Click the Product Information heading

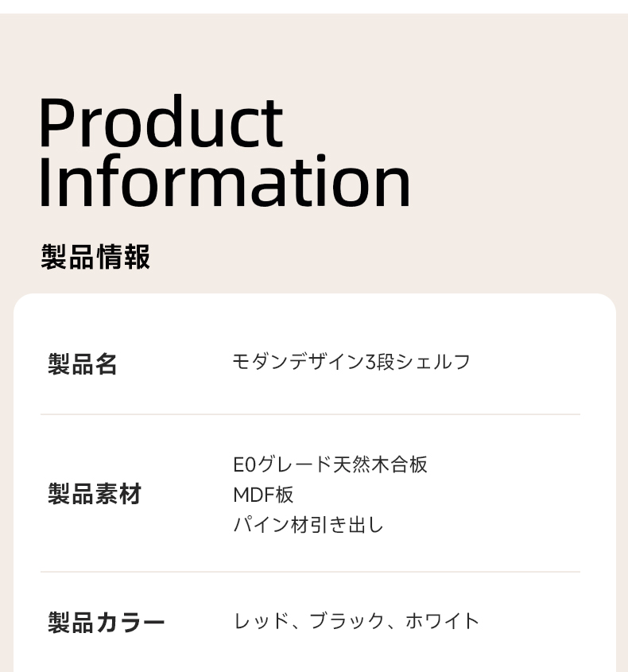click(225, 152)
